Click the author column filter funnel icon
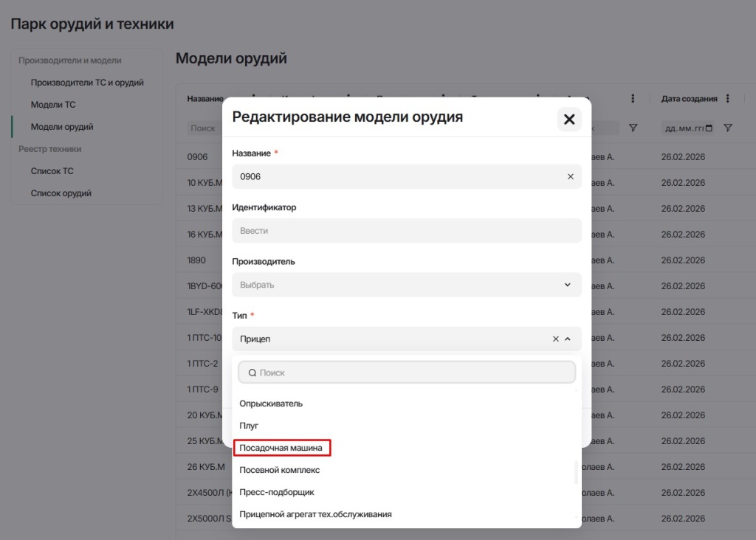The width and height of the screenshot is (756, 540). (x=633, y=128)
